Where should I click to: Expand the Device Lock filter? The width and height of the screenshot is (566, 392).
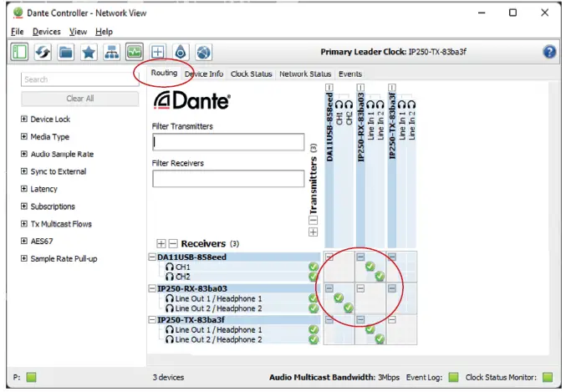(23, 119)
